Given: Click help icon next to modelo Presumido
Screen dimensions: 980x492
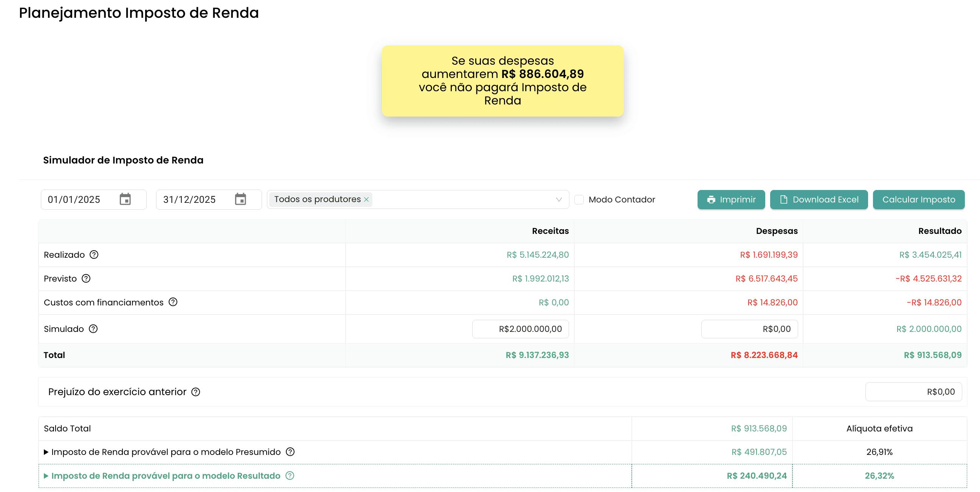Looking at the screenshot, I should [290, 452].
